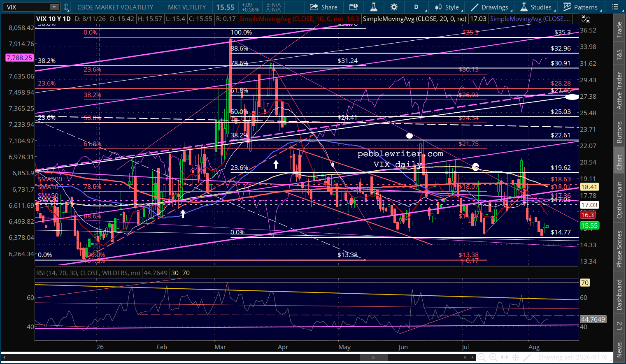626x364 pixels.
Task: Switch to the Active Trader sidebar tab
Action: click(619, 90)
